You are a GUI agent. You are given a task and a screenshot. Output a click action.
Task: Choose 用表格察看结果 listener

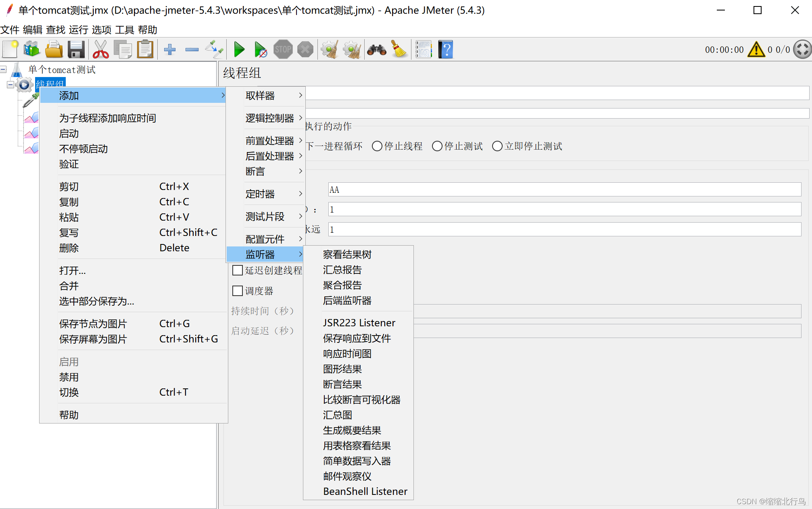coord(358,446)
